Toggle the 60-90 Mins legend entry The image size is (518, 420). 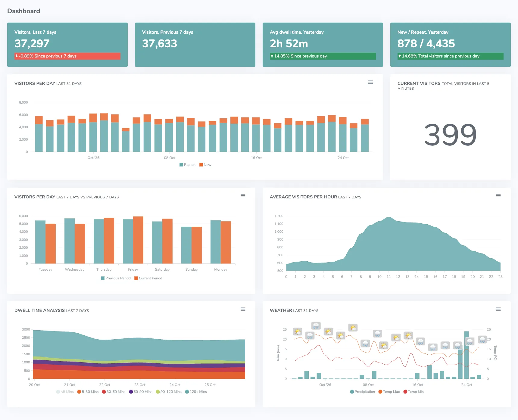coord(141,392)
